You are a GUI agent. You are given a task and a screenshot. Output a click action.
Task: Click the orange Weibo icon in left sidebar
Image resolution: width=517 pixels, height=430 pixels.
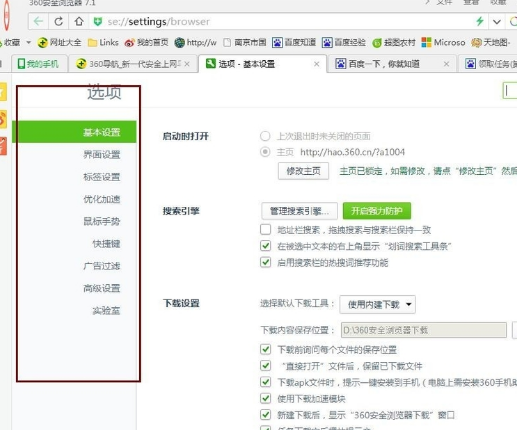[3, 119]
